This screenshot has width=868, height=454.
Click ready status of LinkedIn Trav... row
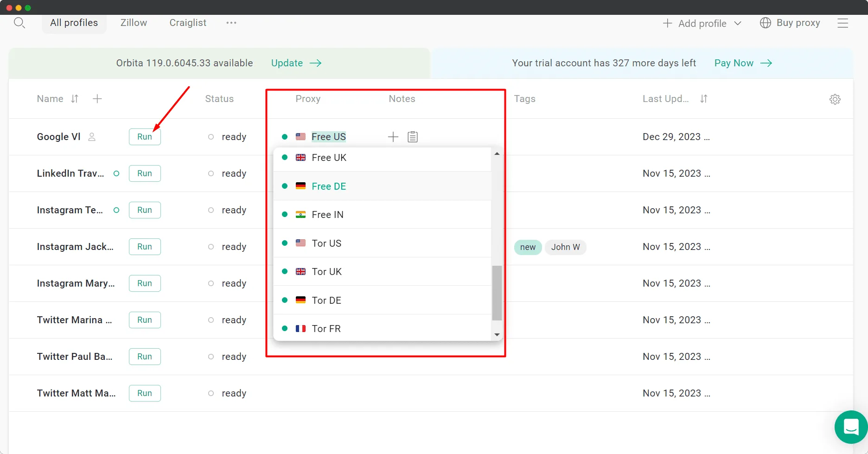pos(227,173)
